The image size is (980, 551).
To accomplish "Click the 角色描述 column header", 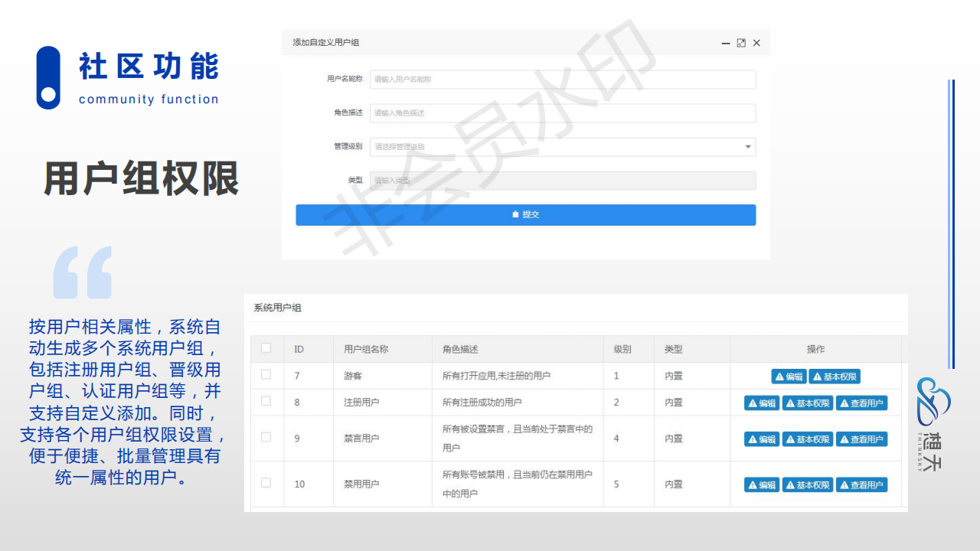I will click(518, 349).
